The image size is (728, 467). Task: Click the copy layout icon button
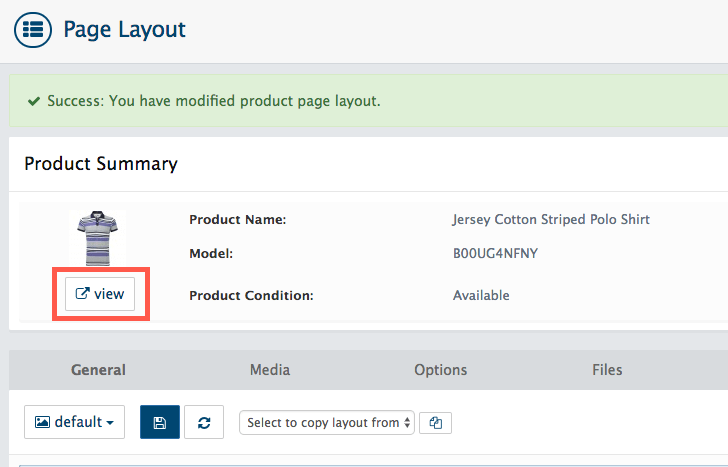tap(435, 422)
